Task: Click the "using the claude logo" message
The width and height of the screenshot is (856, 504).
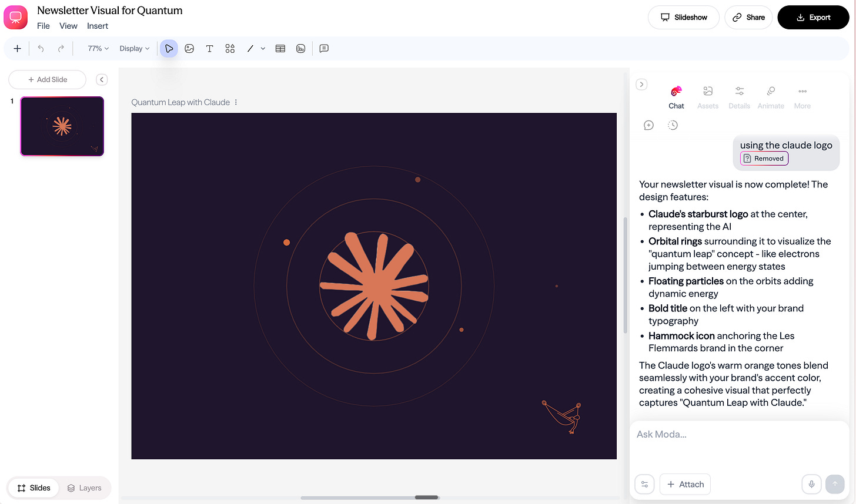Action: pos(786,145)
